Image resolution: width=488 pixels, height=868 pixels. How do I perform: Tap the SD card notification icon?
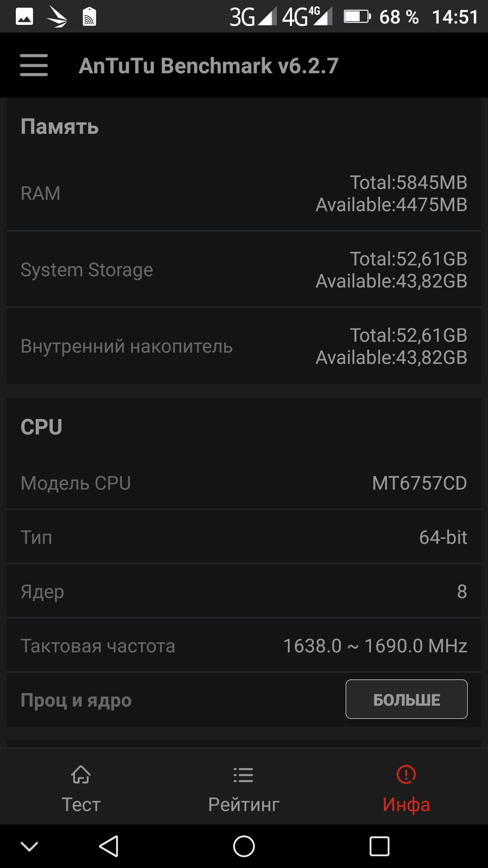tap(89, 17)
